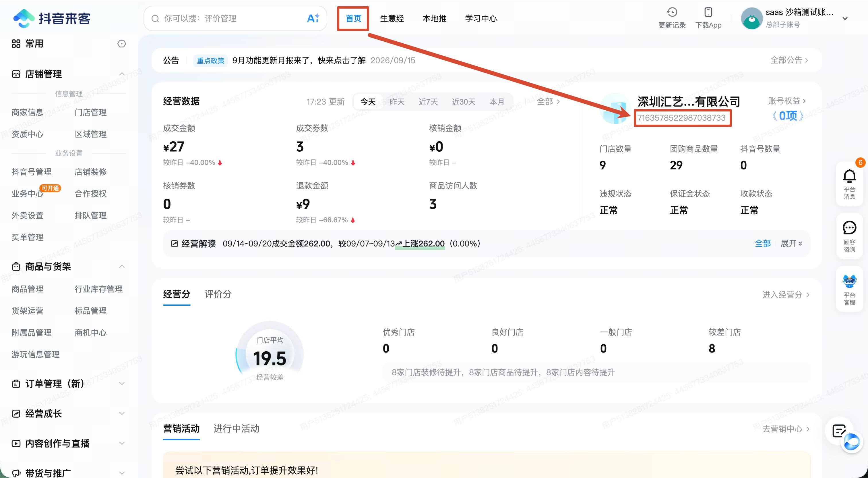Click the floating feedback note icon
Screen dimensions: 868x478
click(838, 431)
